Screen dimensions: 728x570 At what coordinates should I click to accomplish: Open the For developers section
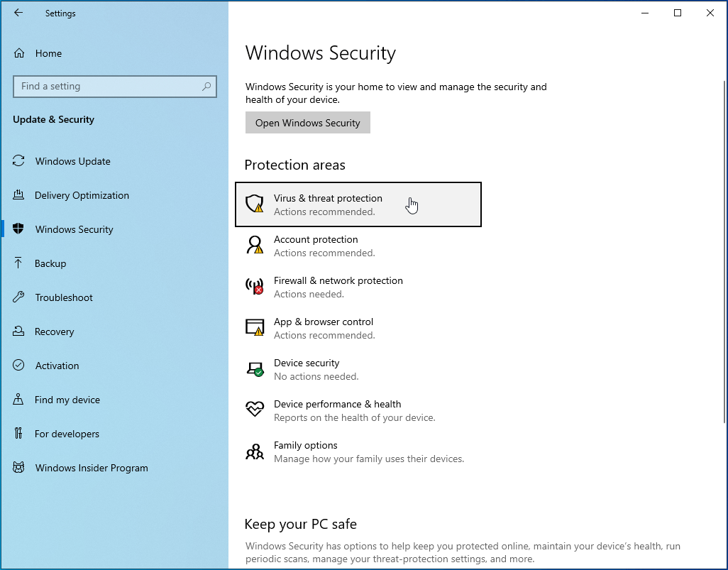pyautogui.click(x=67, y=434)
